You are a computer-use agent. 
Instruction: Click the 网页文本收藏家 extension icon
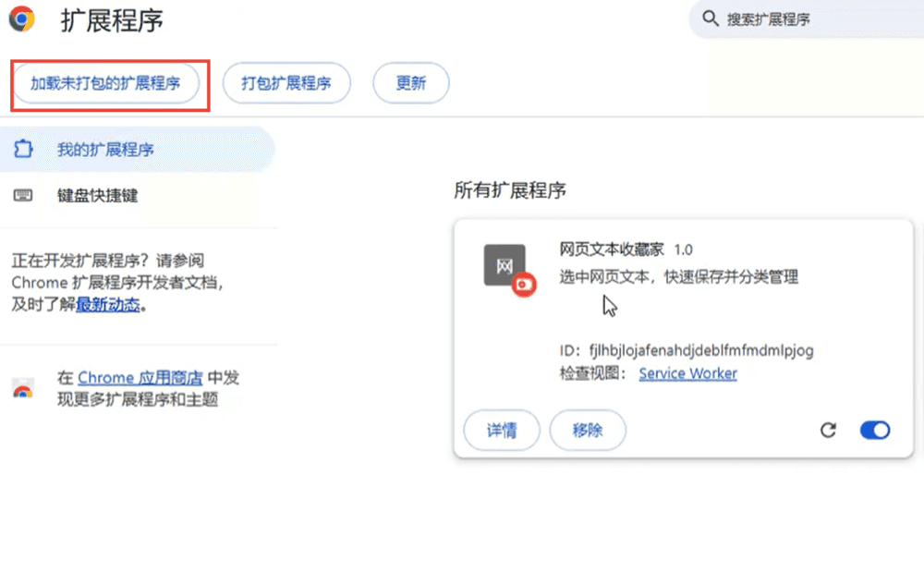(x=505, y=266)
